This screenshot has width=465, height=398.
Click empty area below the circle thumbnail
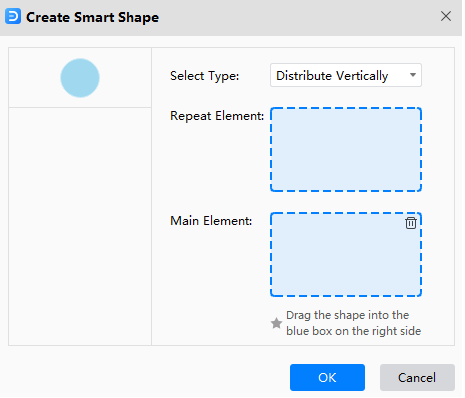(x=80, y=227)
